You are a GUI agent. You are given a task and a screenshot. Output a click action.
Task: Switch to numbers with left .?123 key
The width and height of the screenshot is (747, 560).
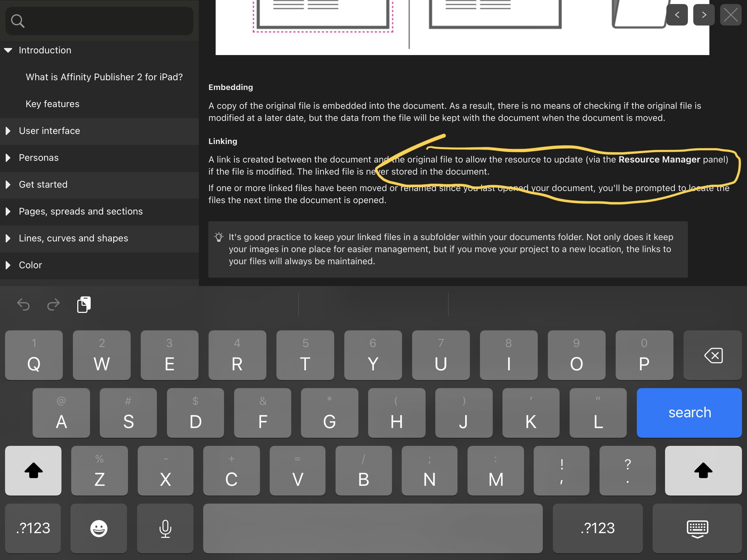click(33, 528)
